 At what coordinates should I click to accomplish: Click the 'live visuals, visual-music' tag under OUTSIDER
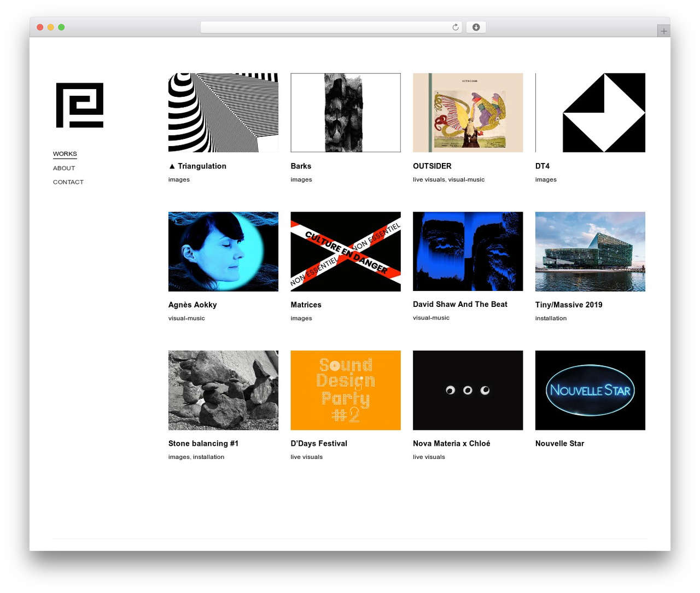pyautogui.click(x=449, y=179)
